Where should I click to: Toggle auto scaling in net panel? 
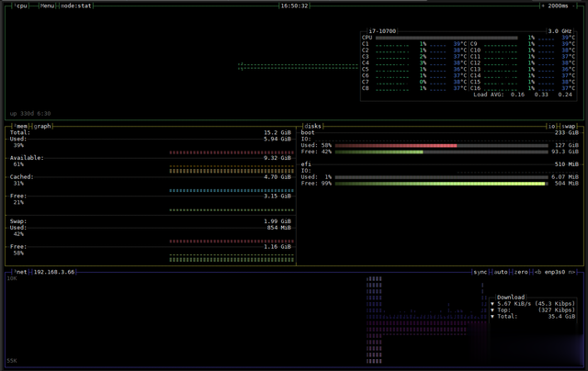tap(501, 272)
